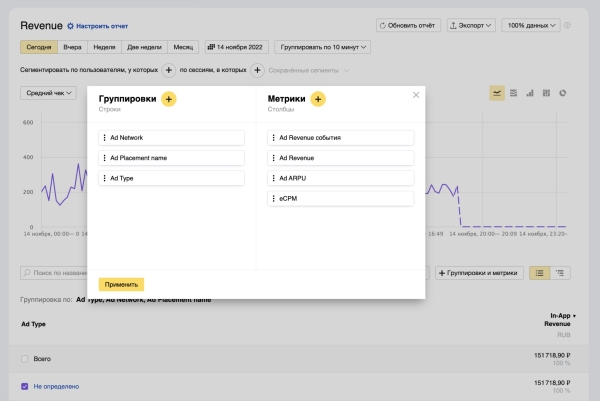Click the drag handle of eCPM metric
The height and width of the screenshot is (401, 600).
[273, 199]
